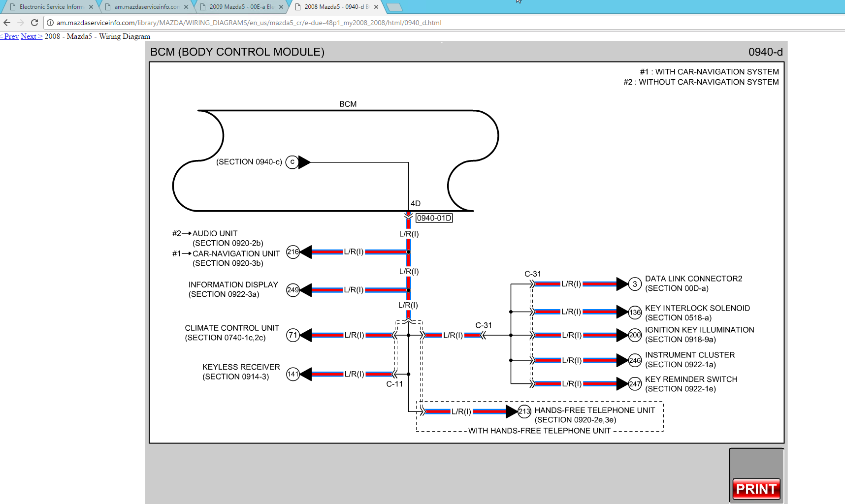Open a new browser tab

[394, 7]
